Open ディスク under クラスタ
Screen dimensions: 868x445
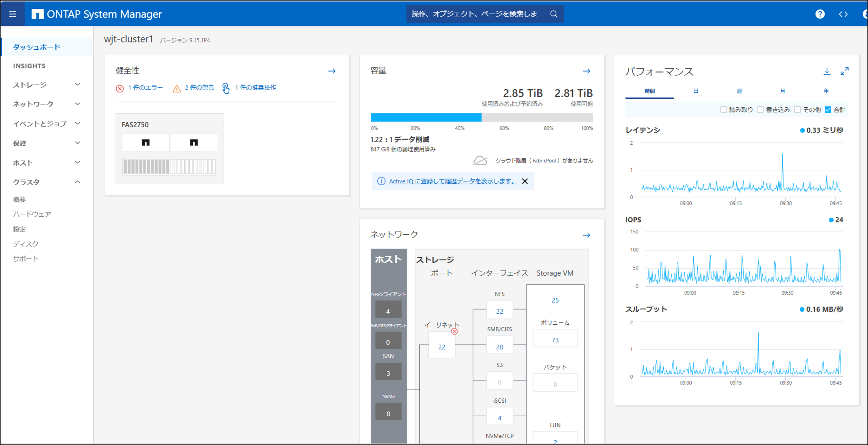coord(26,244)
